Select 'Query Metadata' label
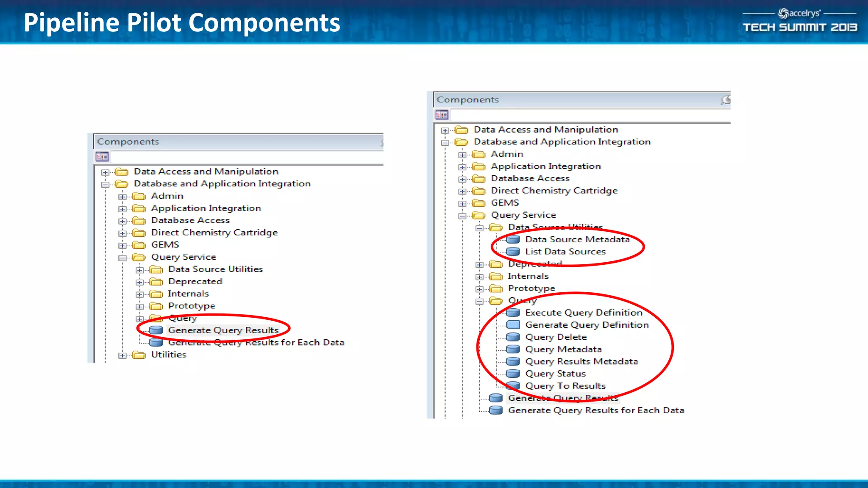 564,349
